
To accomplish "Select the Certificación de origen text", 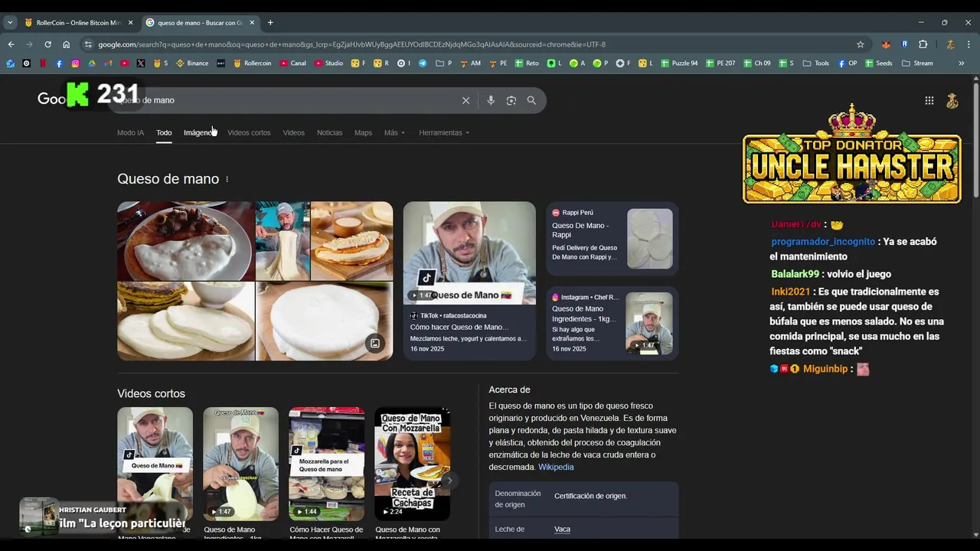I will tap(590, 496).
